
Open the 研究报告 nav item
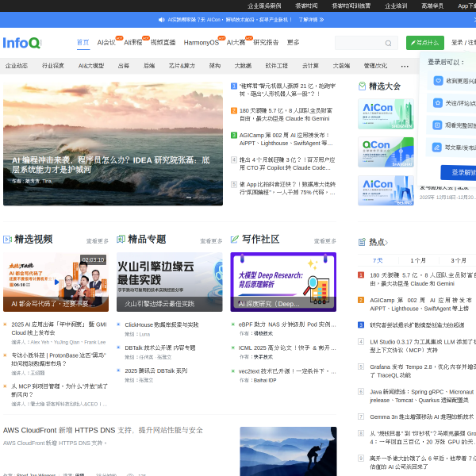pos(266,43)
